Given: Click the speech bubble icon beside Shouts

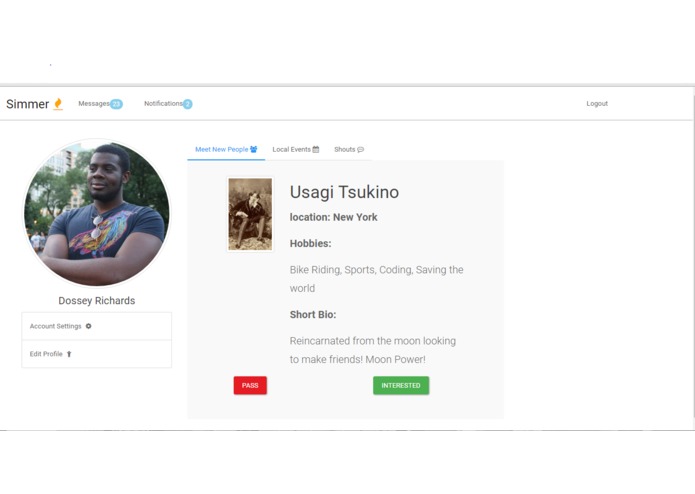Looking at the screenshot, I should pyautogui.click(x=360, y=150).
